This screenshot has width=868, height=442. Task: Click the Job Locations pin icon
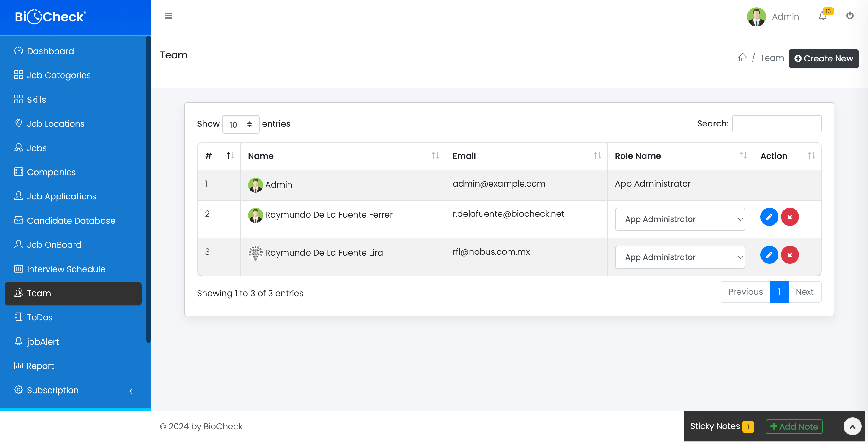(x=18, y=123)
